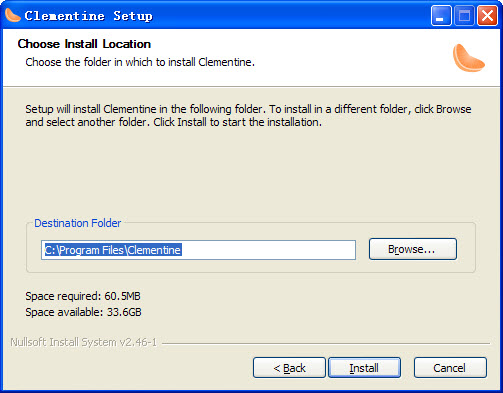Screen dimensions: 503x393
Task: Click the Clementine orange icon in title bar
Action: (13, 15)
